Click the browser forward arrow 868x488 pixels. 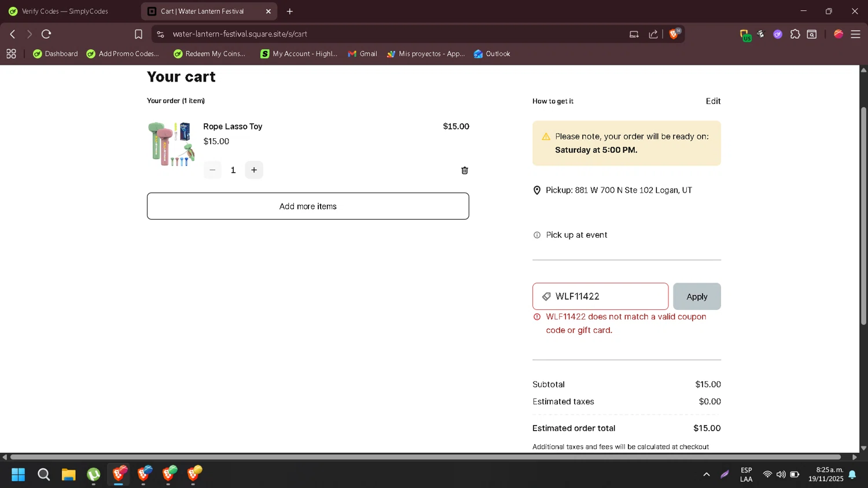30,34
